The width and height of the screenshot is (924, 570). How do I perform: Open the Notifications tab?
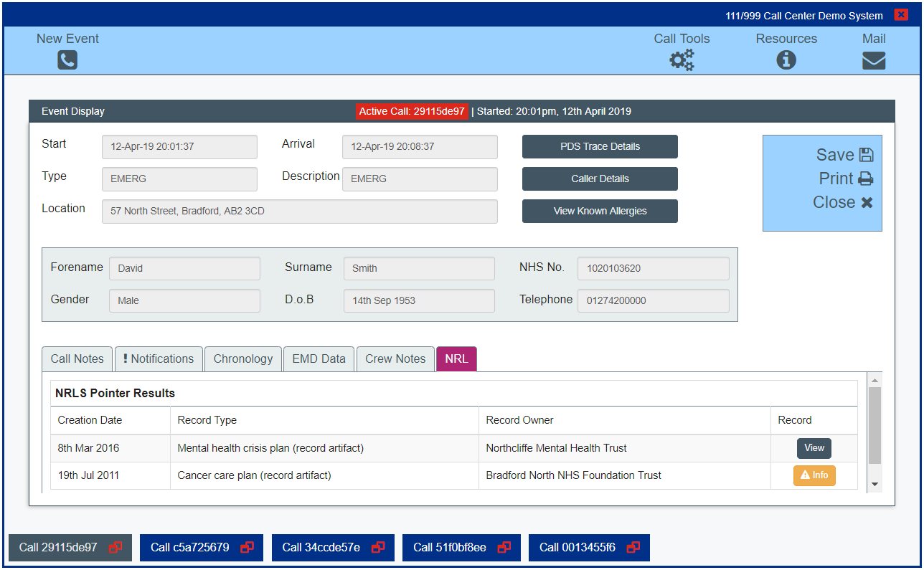point(159,359)
